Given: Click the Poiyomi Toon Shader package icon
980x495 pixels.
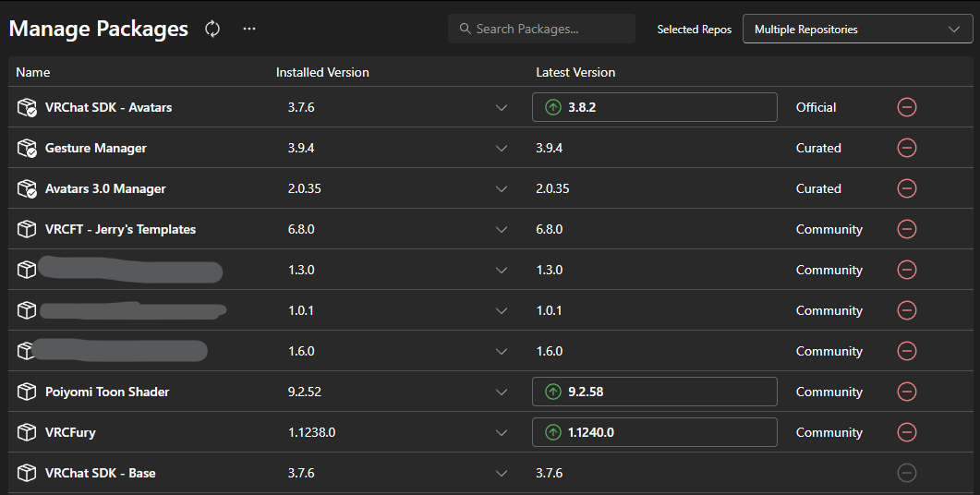Looking at the screenshot, I should coord(27,392).
